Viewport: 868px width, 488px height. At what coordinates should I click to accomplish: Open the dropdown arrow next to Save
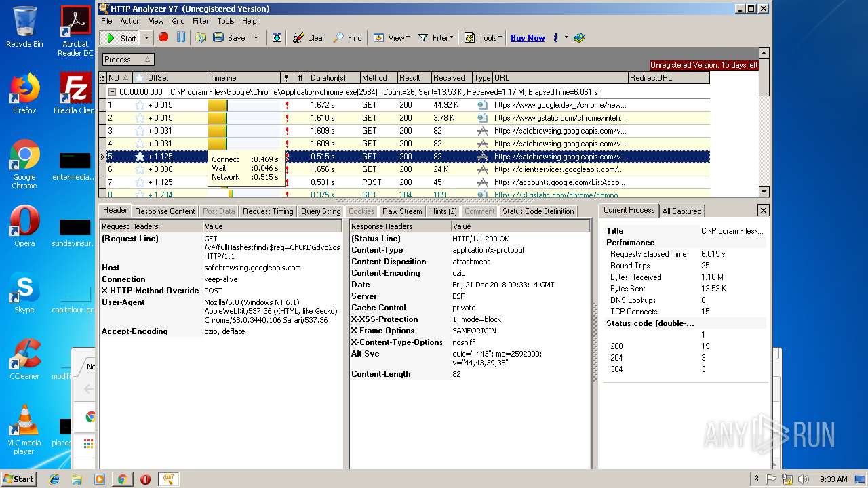[x=256, y=38]
